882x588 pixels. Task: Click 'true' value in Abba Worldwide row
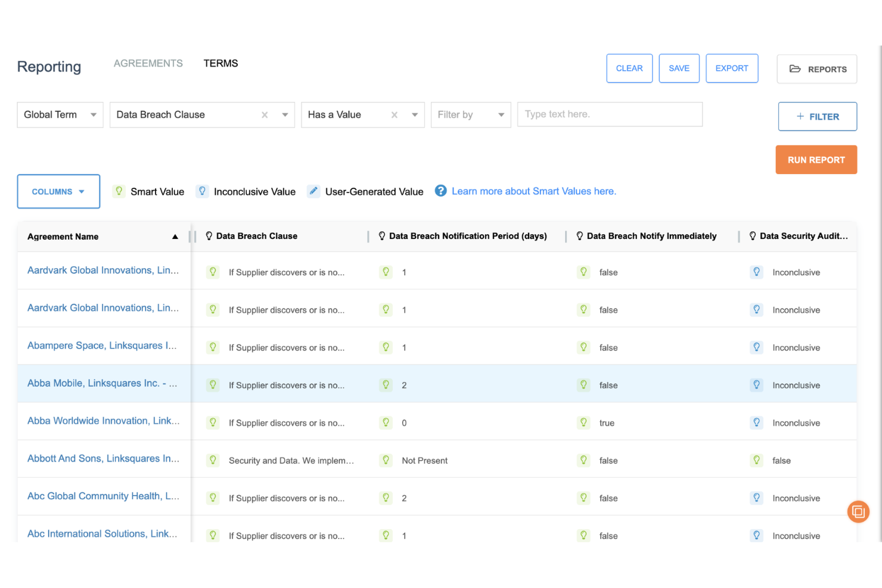pos(607,423)
